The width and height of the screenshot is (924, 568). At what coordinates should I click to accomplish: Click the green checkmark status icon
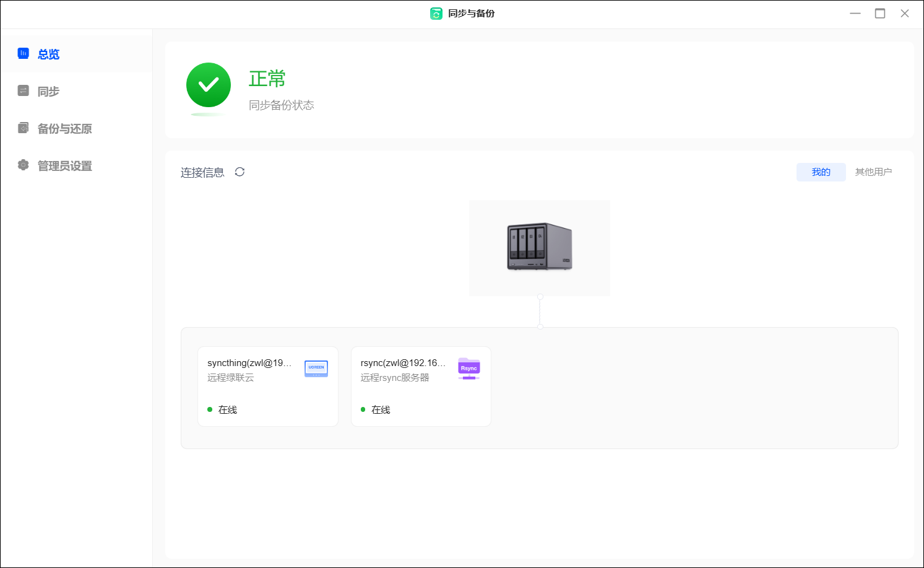click(x=209, y=85)
